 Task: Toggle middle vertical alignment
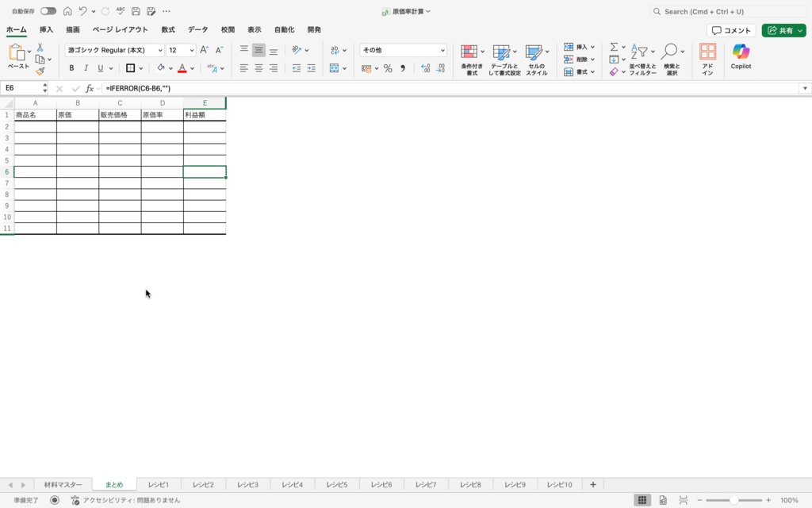[x=259, y=50]
